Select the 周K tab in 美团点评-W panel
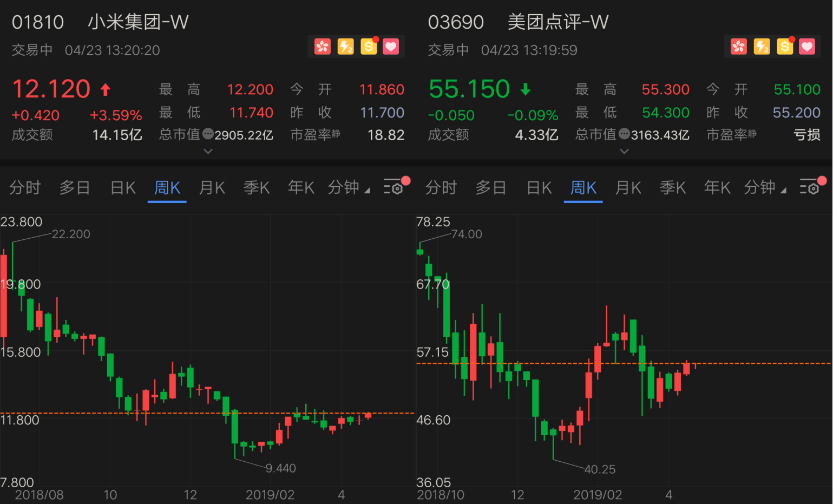The height and width of the screenshot is (504, 833). (583, 188)
